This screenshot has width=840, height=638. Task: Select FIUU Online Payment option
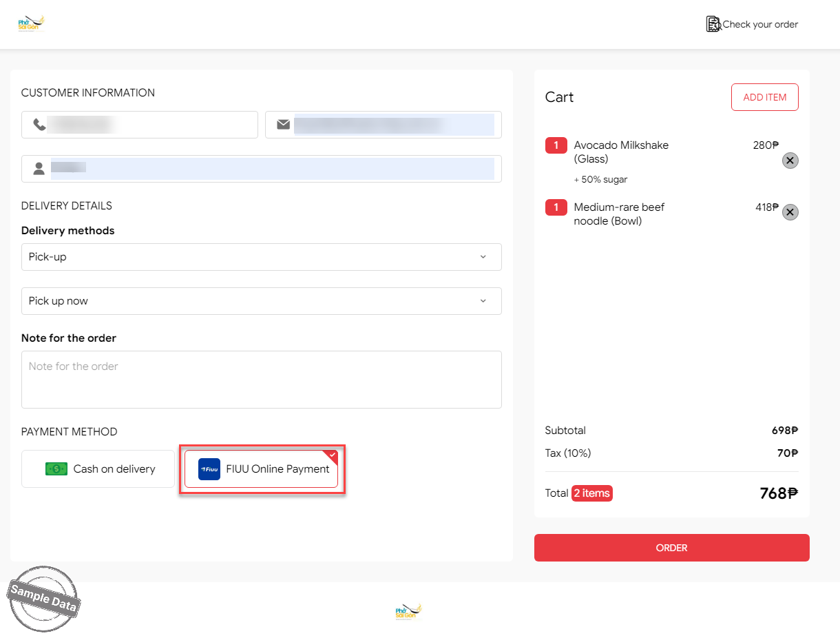(262, 469)
